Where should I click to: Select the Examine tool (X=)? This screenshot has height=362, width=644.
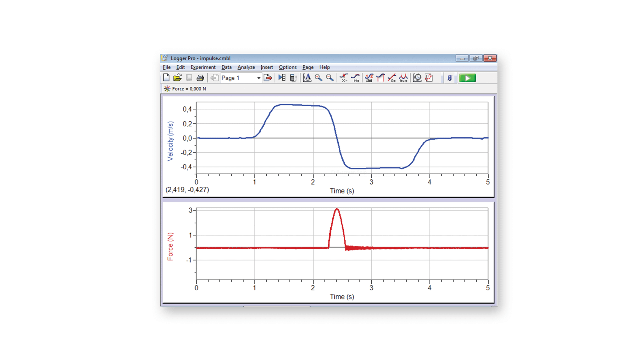pyautogui.click(x=344, y=78)
